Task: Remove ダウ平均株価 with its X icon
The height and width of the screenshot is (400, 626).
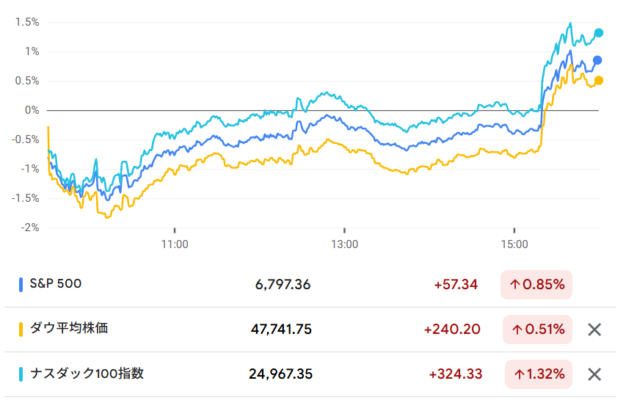Action: tap(594, 329)
